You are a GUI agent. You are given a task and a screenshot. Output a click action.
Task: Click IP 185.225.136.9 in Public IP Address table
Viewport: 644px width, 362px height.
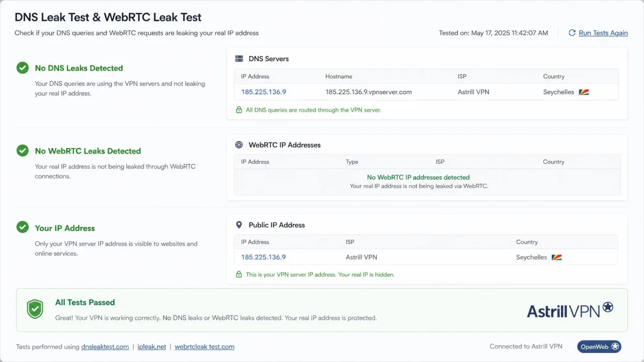click(264, 257)
